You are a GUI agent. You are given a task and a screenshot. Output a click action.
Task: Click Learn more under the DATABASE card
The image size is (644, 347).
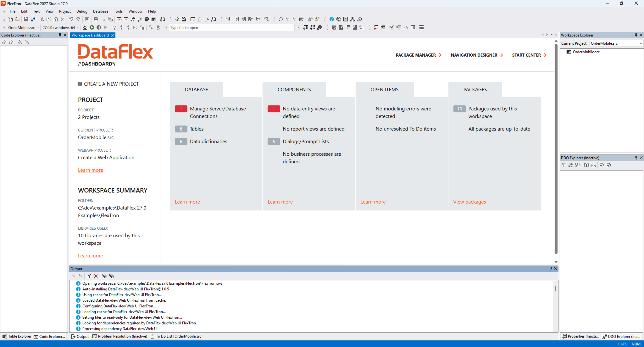pos(187,202)
